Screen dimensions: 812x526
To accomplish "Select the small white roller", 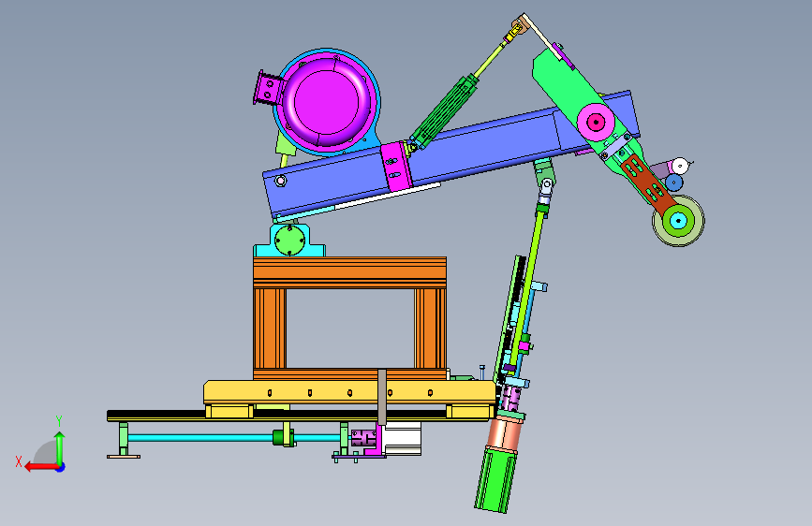I will click(x=680, y=167).
